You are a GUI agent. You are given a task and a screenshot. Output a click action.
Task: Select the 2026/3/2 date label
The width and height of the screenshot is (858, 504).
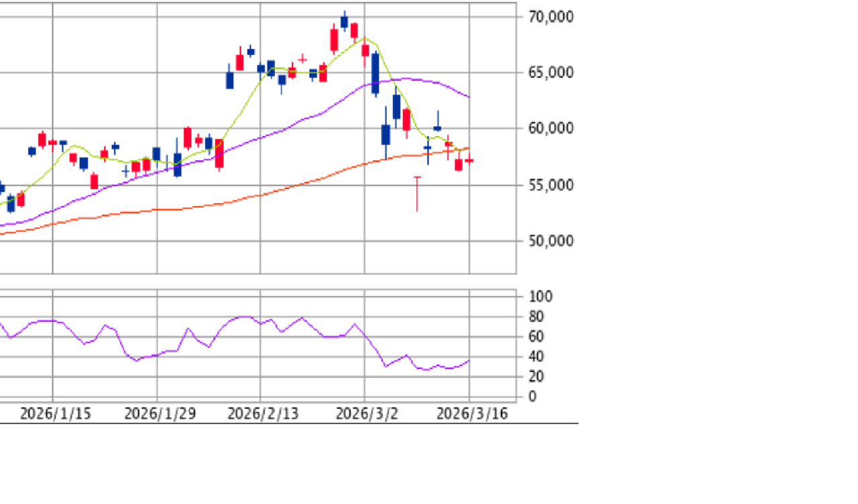point(366,414)
